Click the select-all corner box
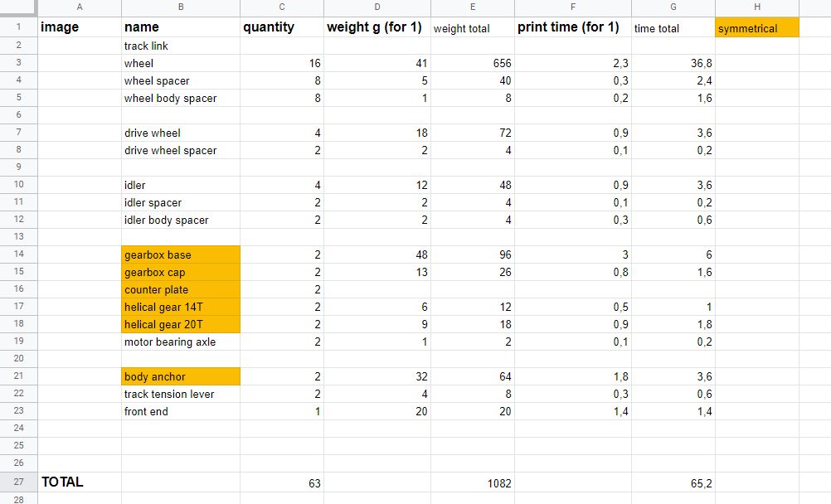This screenshot has height=504, width=831. pyautogui.click(x=18, y=7)
